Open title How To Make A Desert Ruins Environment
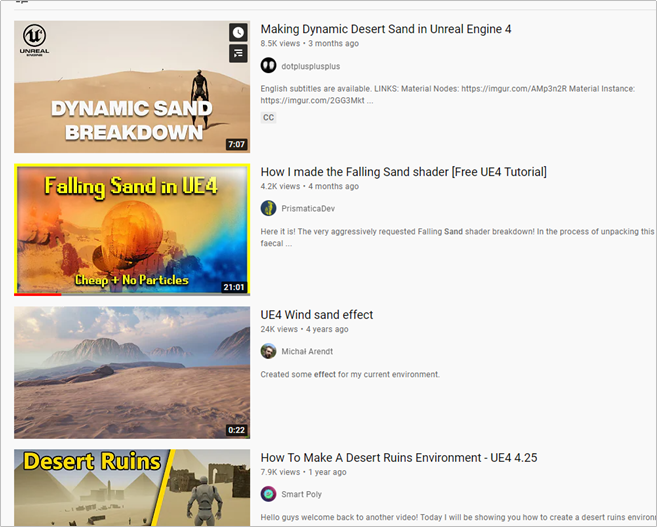The image size is (657, 527). pyautogui.click(x=398, y=457)
